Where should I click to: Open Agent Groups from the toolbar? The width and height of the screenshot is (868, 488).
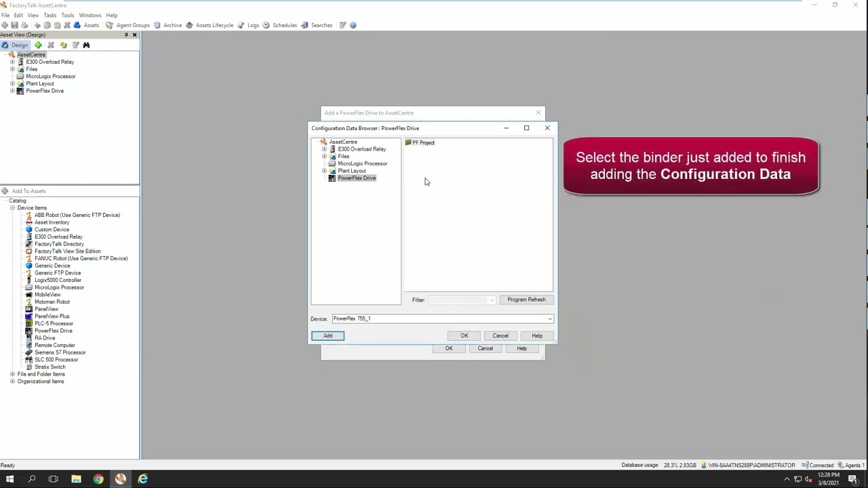(127, 25)
